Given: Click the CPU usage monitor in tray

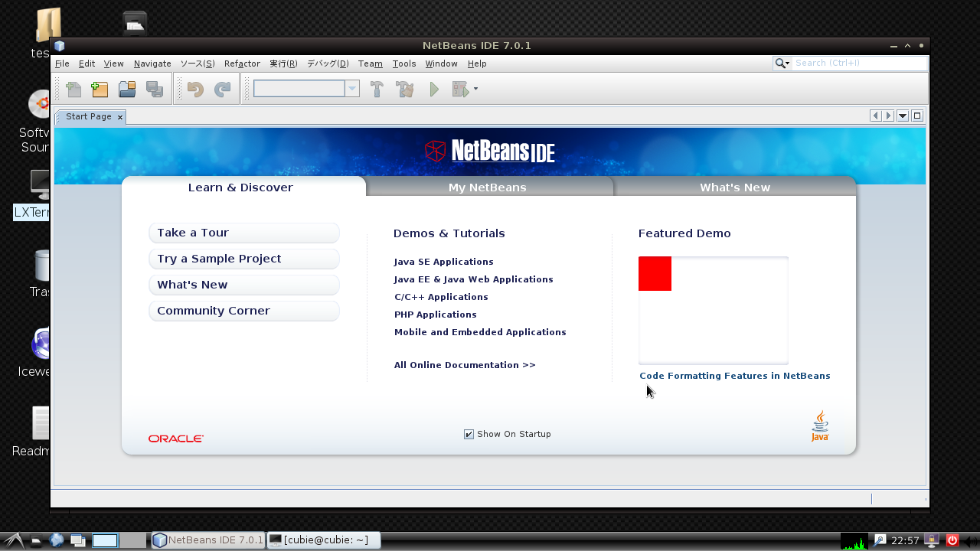Looking at the screenshot, I should [x=854, y=541].
